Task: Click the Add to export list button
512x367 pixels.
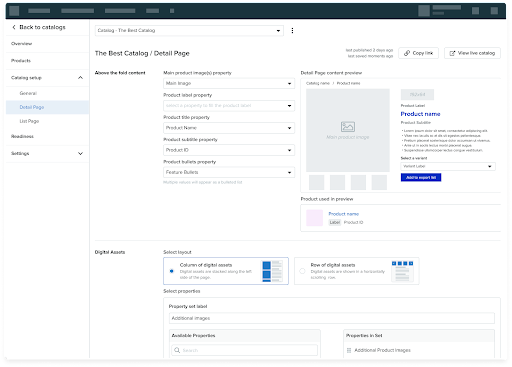Action: [x=421, y=177]
